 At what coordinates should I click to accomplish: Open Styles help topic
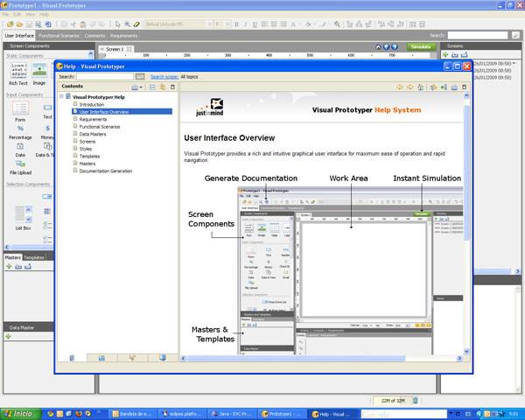(86, 149)
